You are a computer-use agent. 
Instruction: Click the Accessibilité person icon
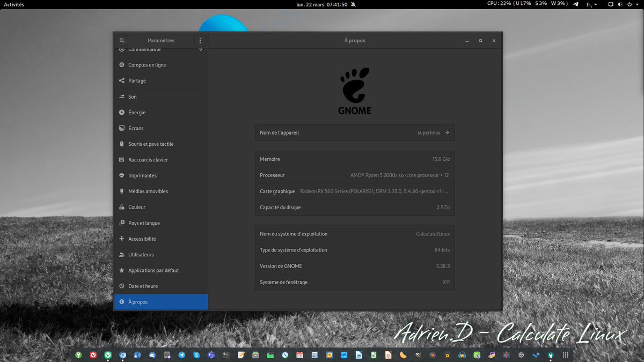coord(122,239)
